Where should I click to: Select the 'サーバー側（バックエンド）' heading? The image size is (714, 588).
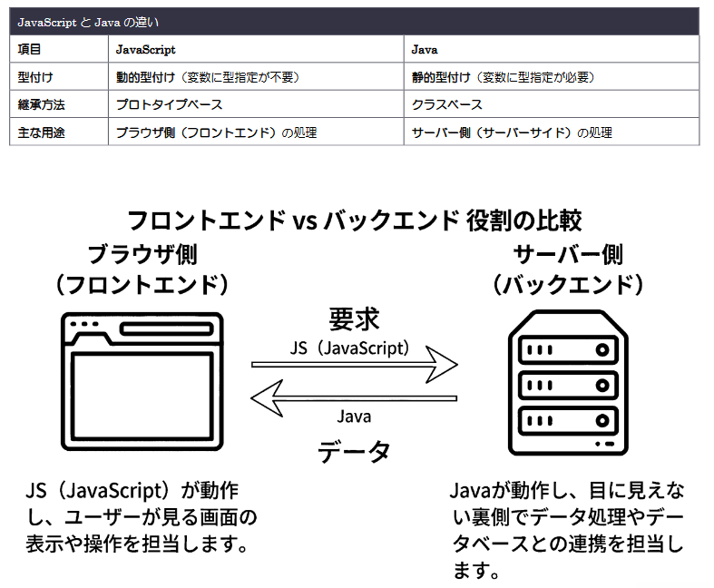click(x=568, y=269)
